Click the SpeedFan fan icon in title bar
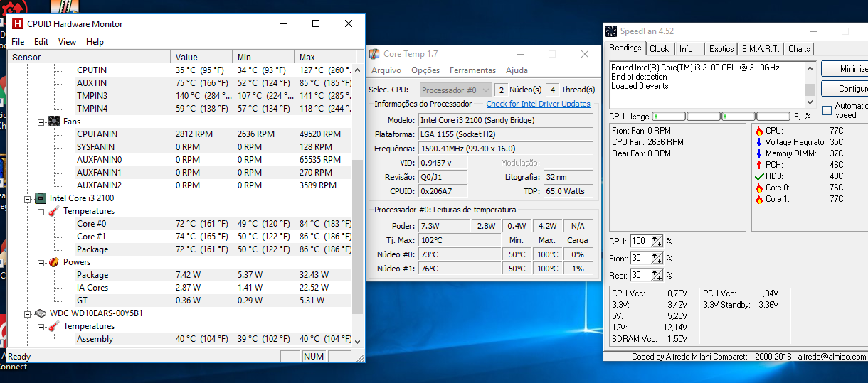Viewport: 868px width, 383px height. pyautogui.click(x=612, y=31)
